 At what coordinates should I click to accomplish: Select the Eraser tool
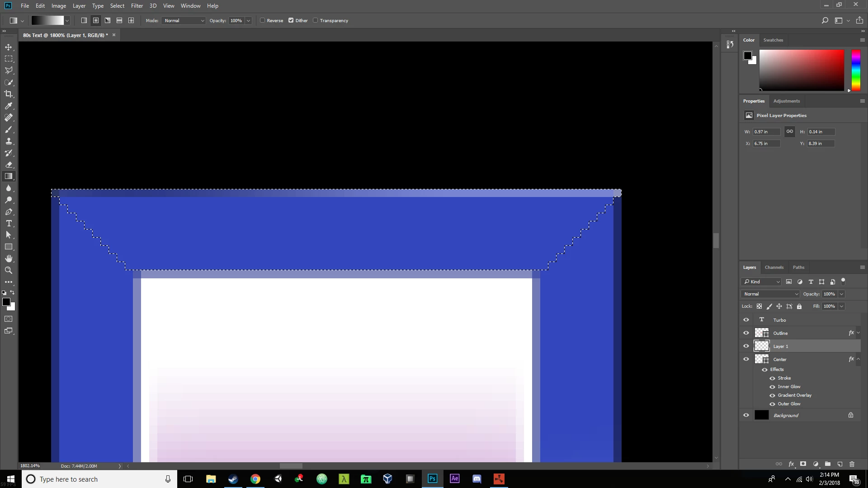pyautogui.click(x=9, y=164)
